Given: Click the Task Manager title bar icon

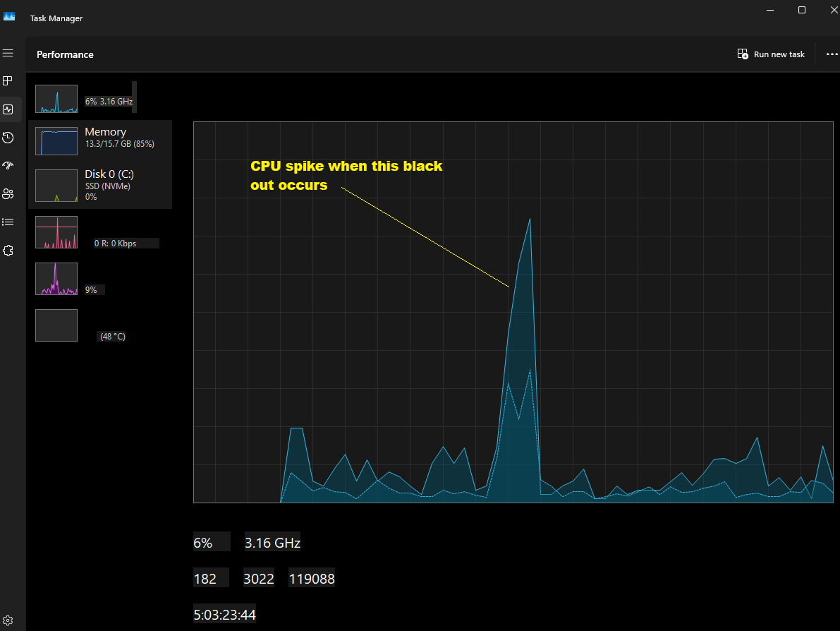Looking at the screenshot, I should 9,17.
